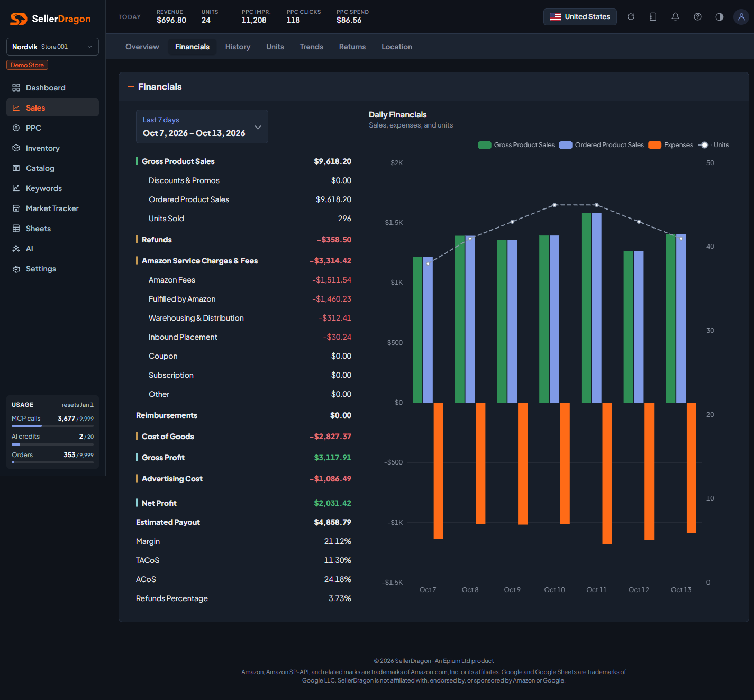Screen dimensions: 754x700
Task: Switch to the Returns tab
Action: coord(352,47)
